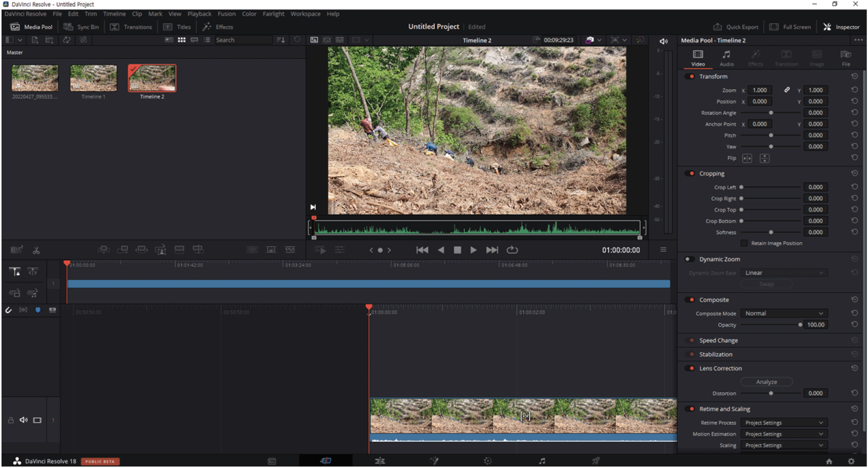Expand the Speed Change section
Screen dimensions: 868x468
[718, 340]
